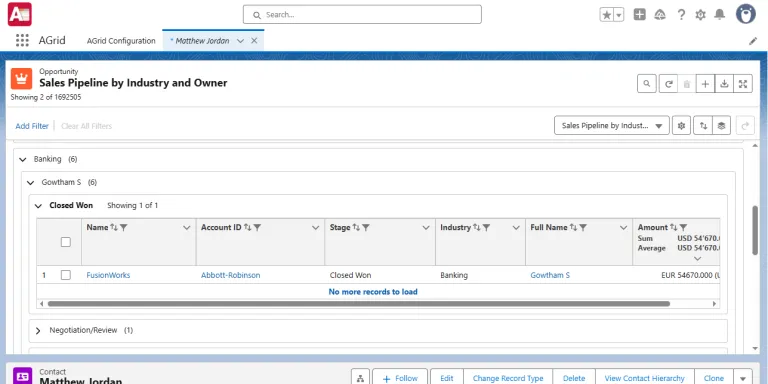Filter the Full Name column
Screen dimensions: 768x384
coord(583,227)
